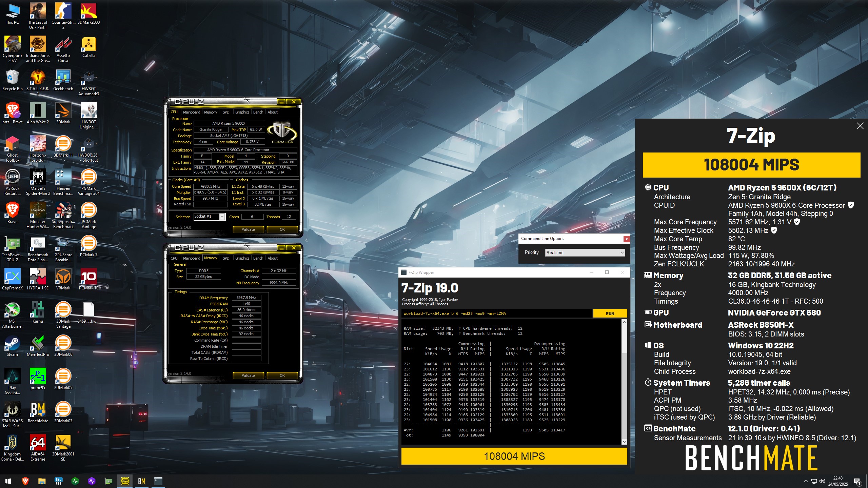Launch Heaven Benchmark shortcut

tap(63, 182)
